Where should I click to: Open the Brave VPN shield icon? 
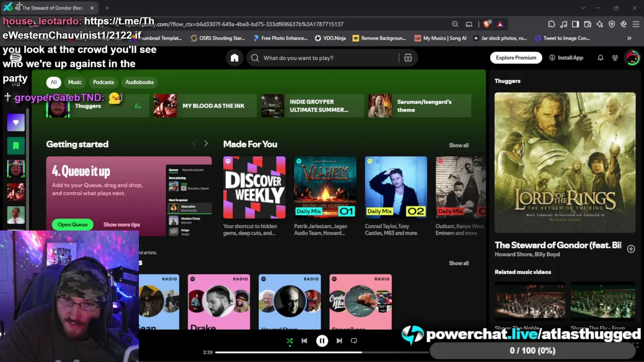click(612, 24)
